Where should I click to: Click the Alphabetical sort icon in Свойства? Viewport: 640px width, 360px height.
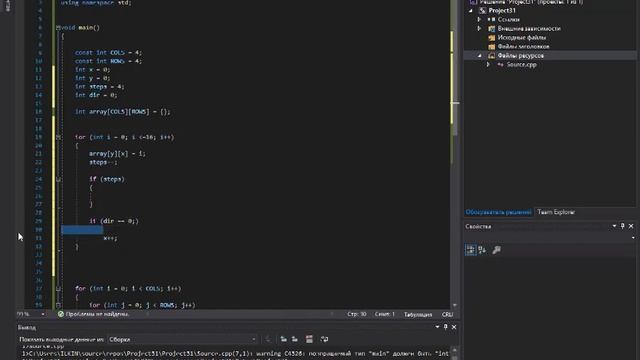click(x=482, y=250)
